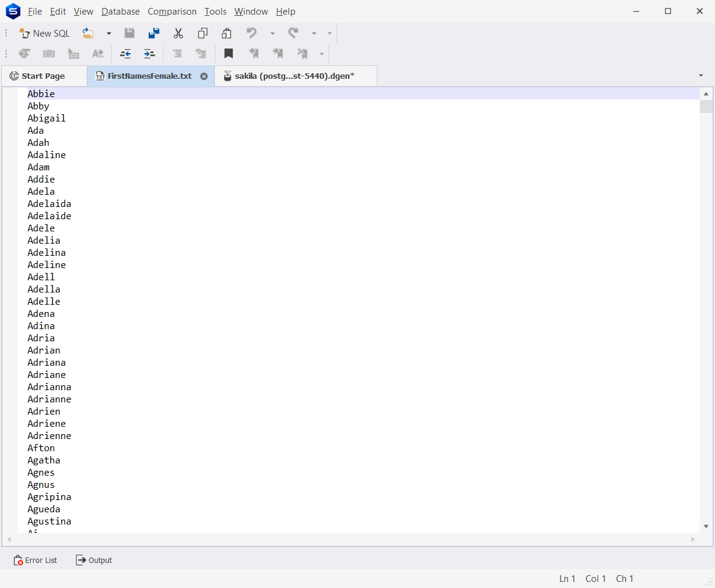Open the Error List panel
Screen dimensions: 715x588
(35, 560)
